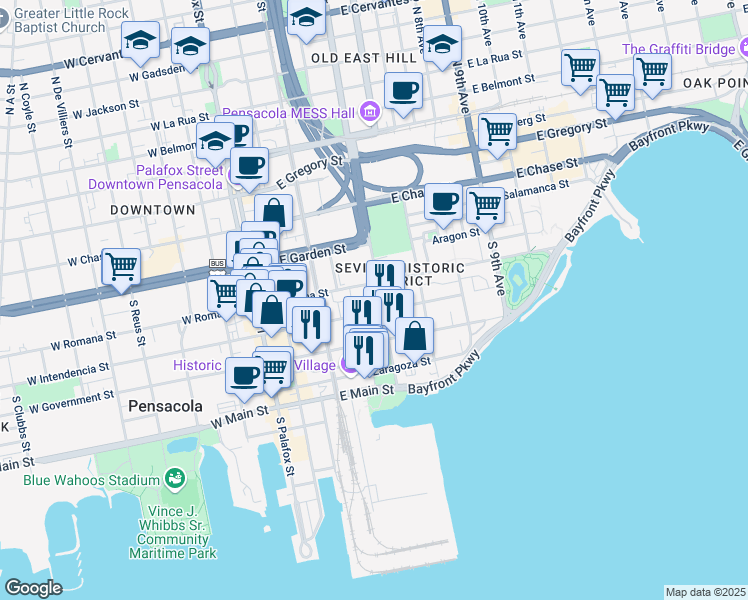
Task: Click the cafe marker on E Chase St
Action: (x=443, y=204)
